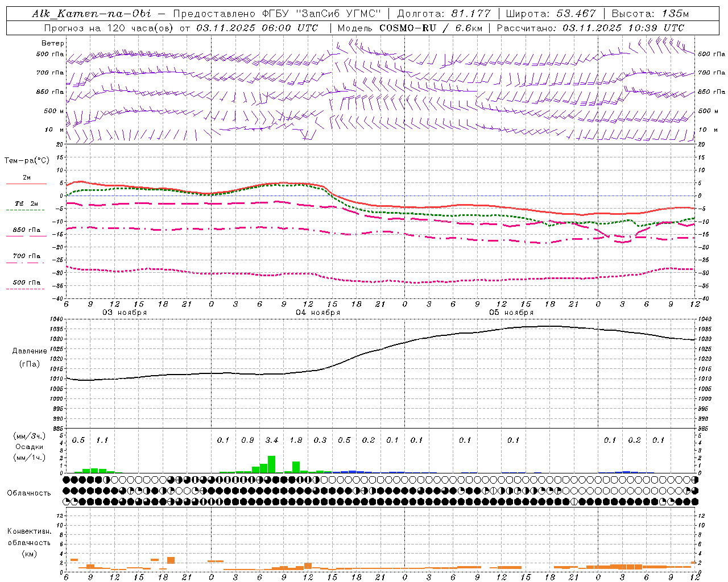Click the 03 ноября date label
Viewport: 728px width, 582px height.
click(x=125, y=313)
